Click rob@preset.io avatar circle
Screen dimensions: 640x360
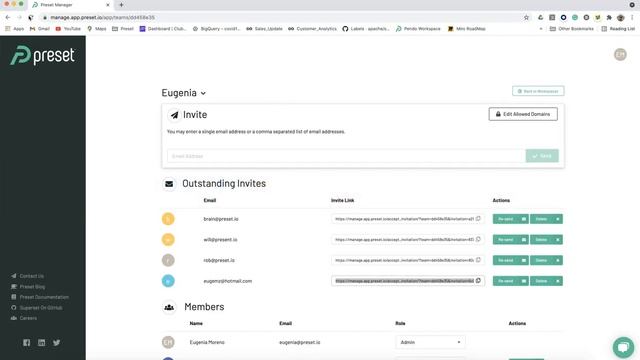(x=168, y=260)
